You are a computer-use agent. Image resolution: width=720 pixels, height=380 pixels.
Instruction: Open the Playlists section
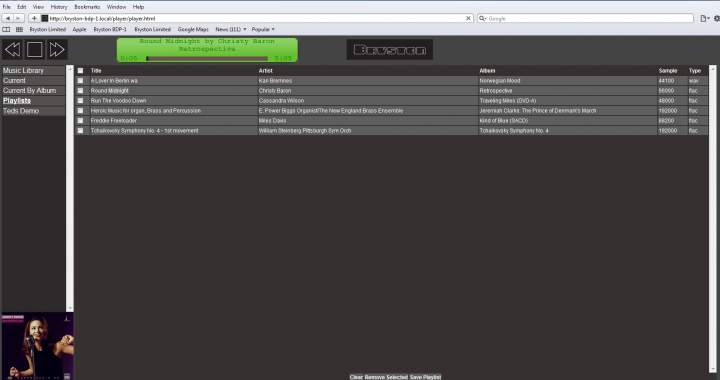pyautogui.click(x=33, y=101)
